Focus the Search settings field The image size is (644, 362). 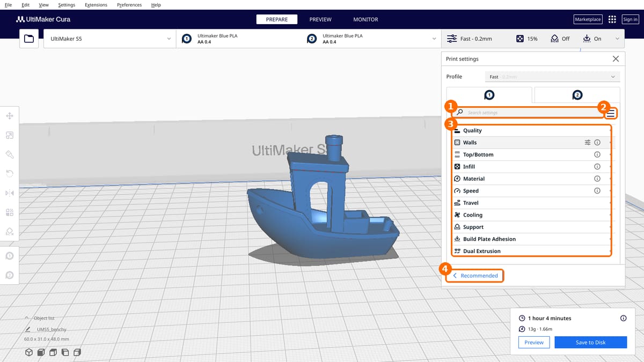(529, 113)
